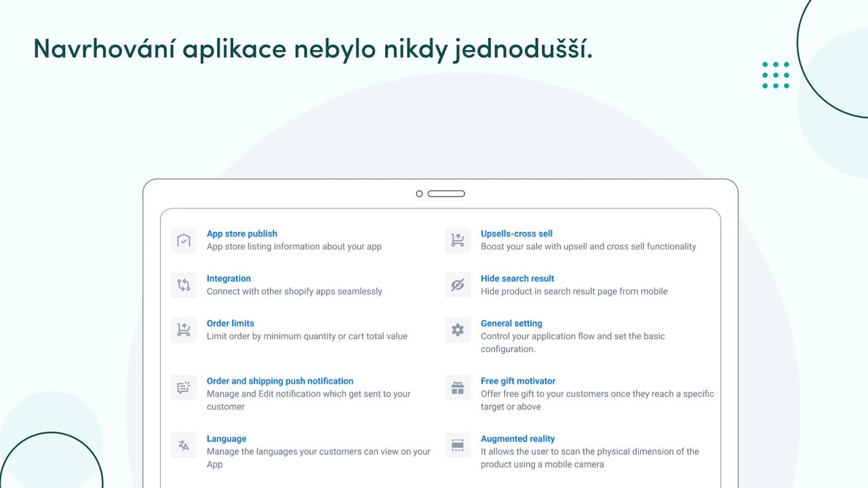Viewport: 868px width, 488px height.
Task: Click the Free gift motivator gift icon
Action: (458, 388)
